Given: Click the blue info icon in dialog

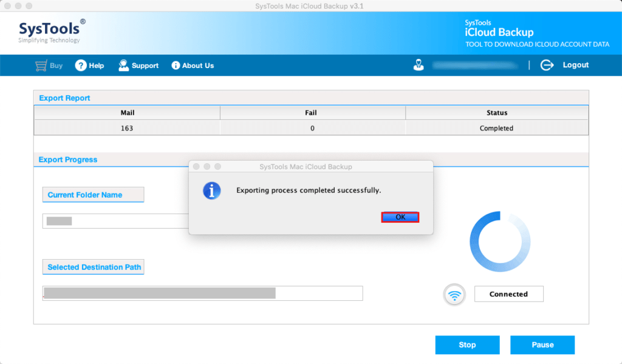Looking at the screenshot, I should (x=212, y=190).
